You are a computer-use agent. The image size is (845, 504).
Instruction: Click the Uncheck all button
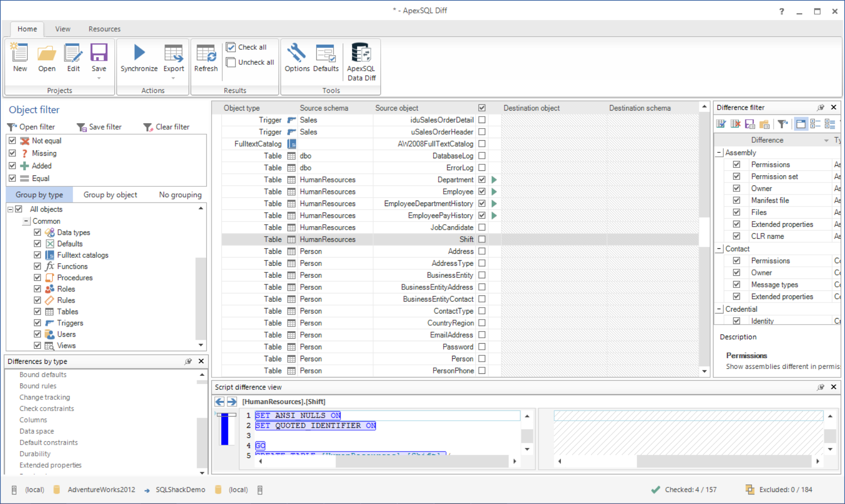click(250, 62)
